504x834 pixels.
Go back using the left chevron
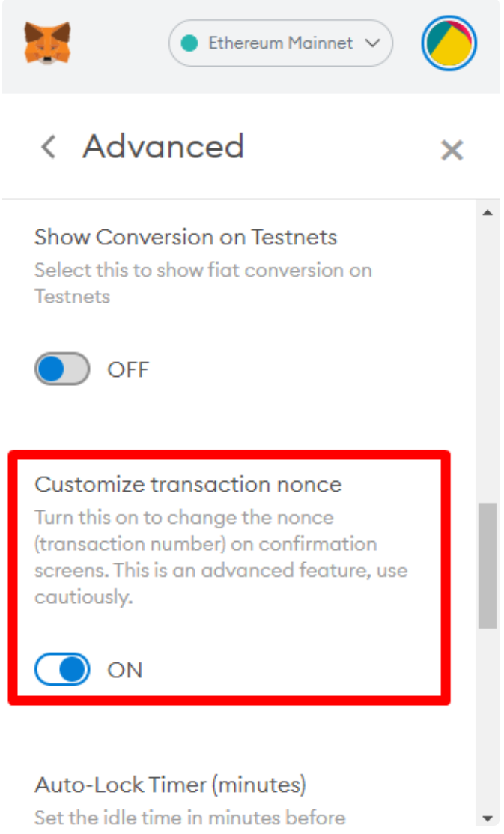[49, 147]
